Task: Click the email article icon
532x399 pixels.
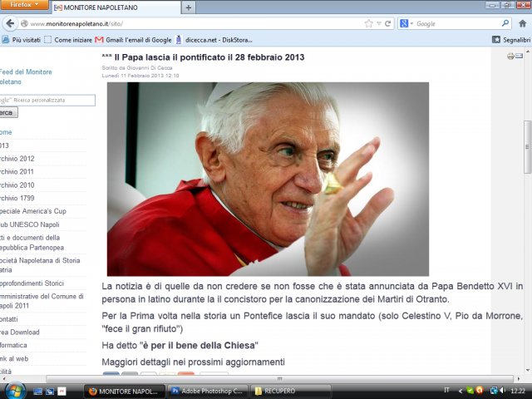Action: pos(519,56)
